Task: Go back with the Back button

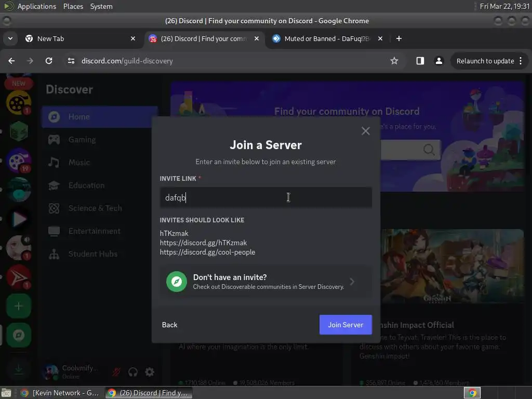Action: click(x=169, y=325)
